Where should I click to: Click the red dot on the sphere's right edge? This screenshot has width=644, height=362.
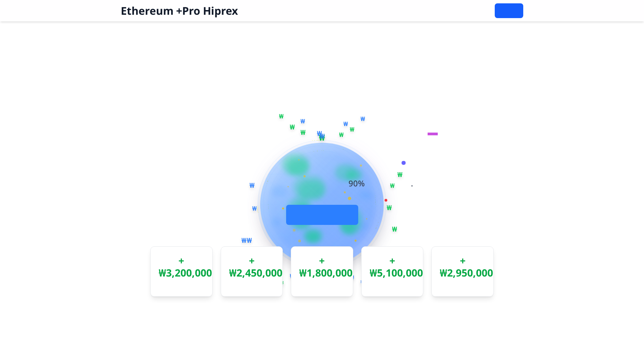[x=385, y=200]
